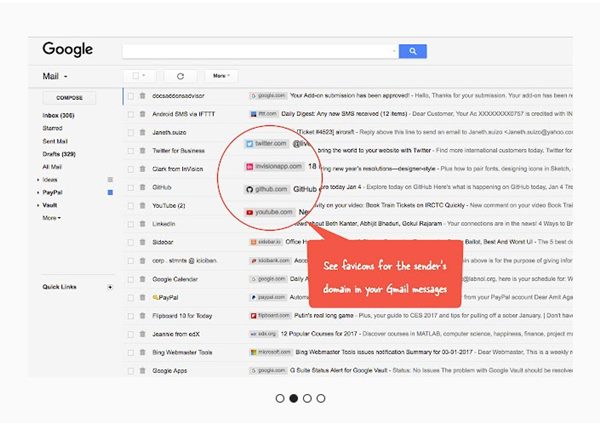Click trash icon in PayPal sender row

142,297
